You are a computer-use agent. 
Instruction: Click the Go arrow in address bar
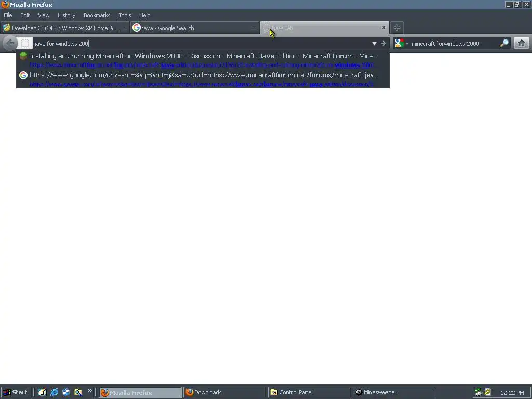[x=383, y=43]
